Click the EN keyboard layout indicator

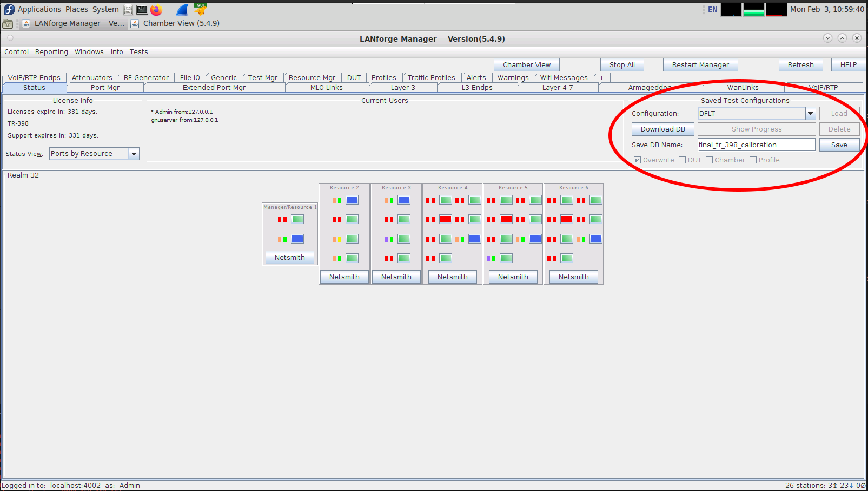point(713,10)
